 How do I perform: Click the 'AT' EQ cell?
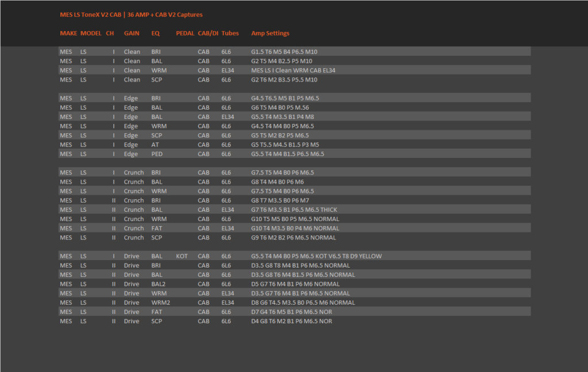point(155,145)
